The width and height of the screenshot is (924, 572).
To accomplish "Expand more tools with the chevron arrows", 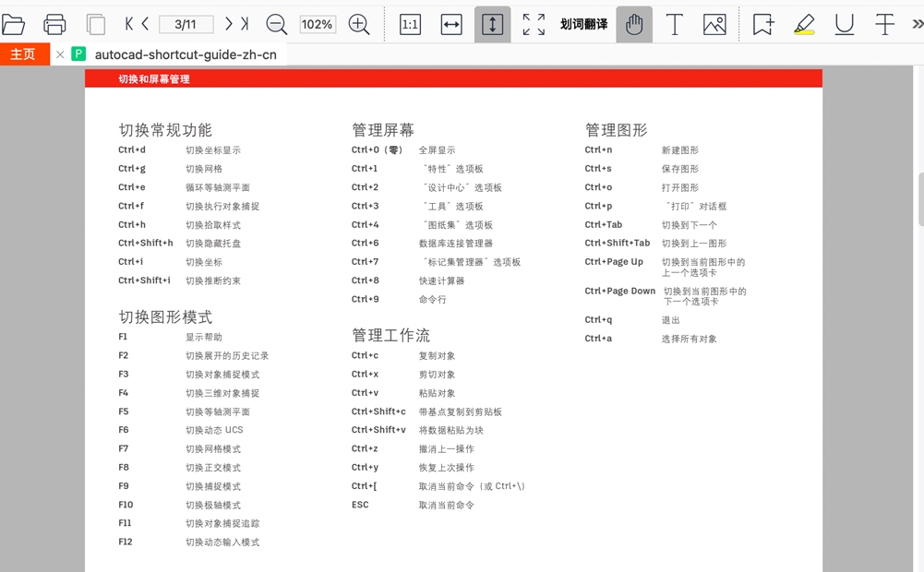I will [x=915, y=25].
